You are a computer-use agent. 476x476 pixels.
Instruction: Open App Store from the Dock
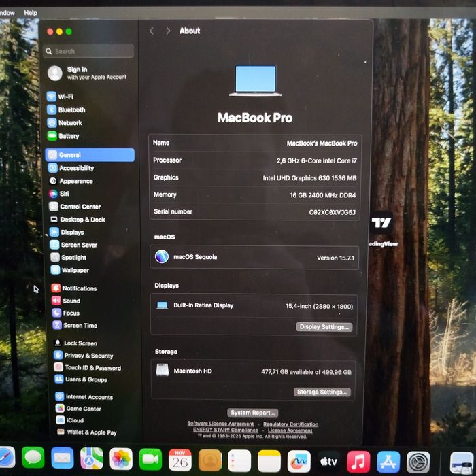(388, 462)
